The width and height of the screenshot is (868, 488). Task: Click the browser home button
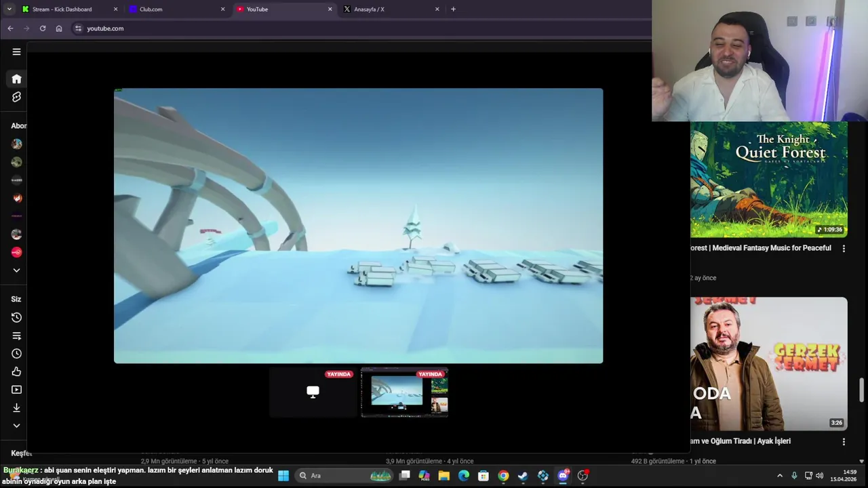[59, 28]
